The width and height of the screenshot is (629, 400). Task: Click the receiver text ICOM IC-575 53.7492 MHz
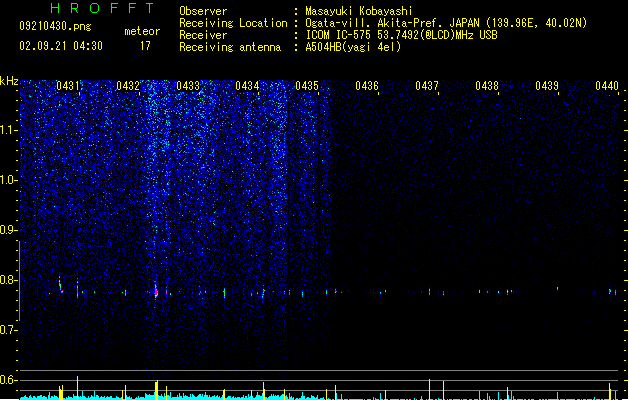[401, 35]
